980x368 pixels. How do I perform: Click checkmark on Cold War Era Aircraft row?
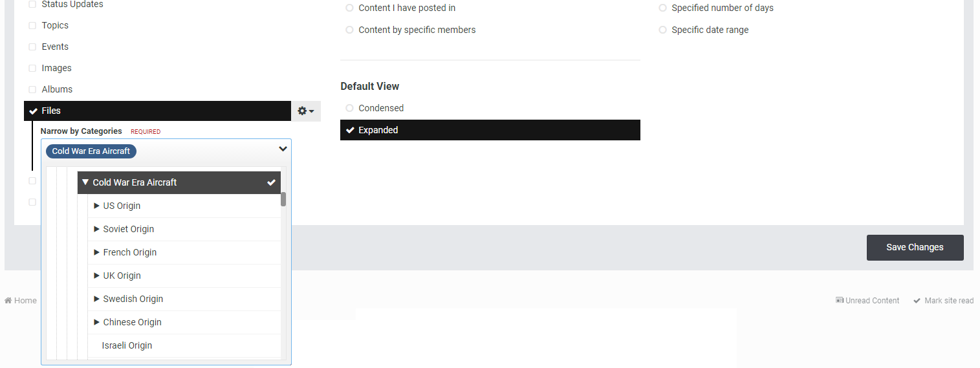[272, 183]
